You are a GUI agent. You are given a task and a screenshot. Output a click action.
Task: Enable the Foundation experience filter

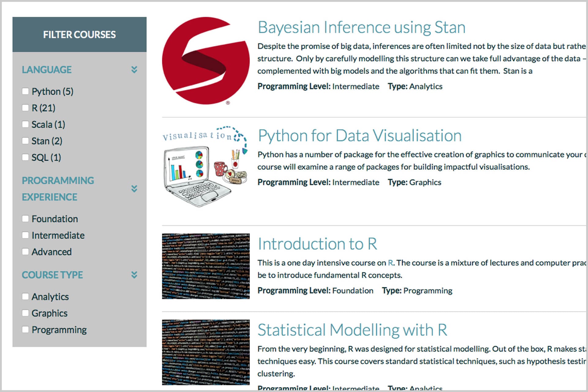tap(25, 218)
